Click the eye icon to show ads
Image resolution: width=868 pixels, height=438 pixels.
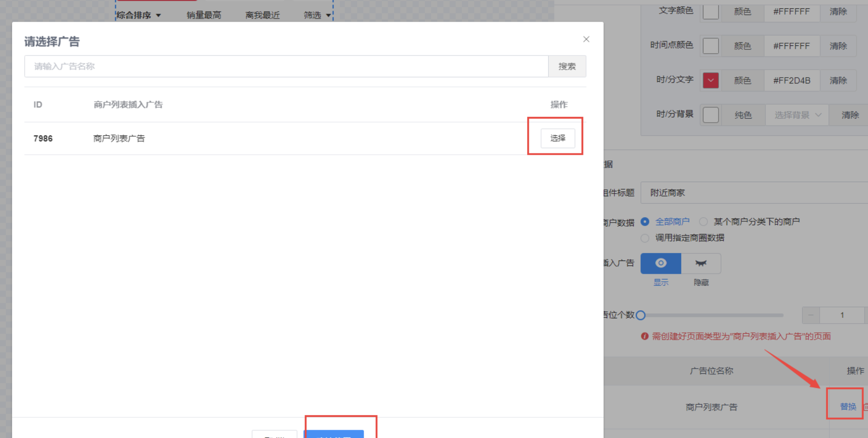661,263
